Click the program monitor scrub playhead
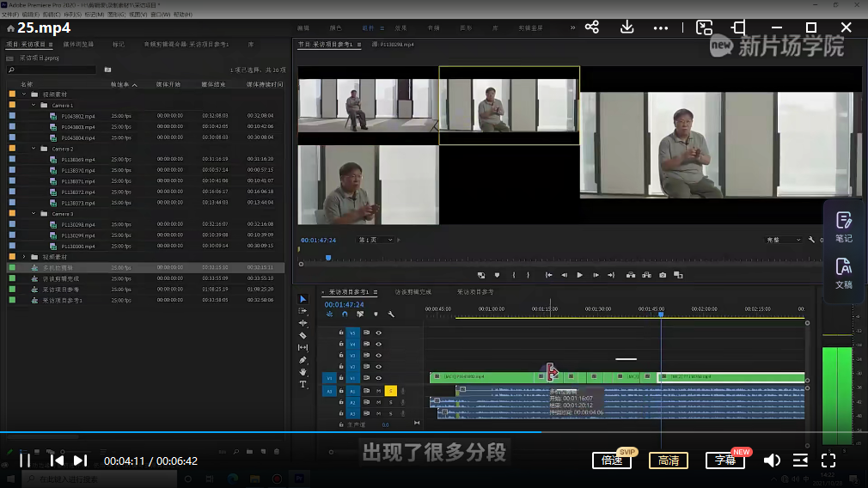Image resolution: width=868 pixels, height=488 pixels. coord(328,258)
